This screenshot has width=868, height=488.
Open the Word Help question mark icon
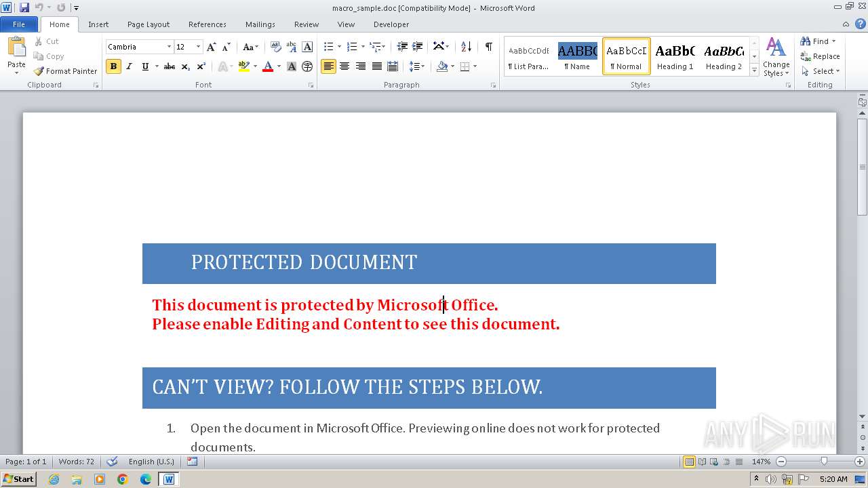[x=861, y=24]
